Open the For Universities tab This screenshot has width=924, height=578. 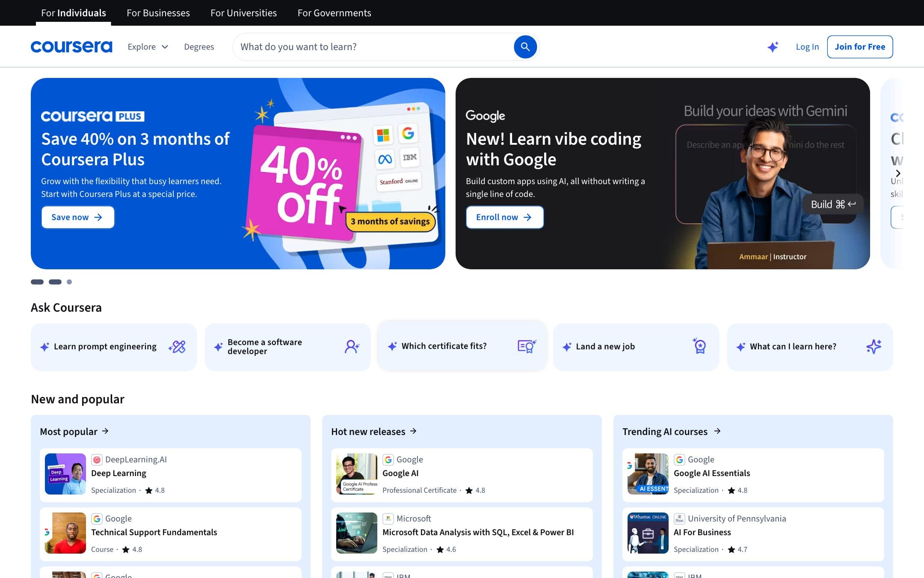[243, 13]
